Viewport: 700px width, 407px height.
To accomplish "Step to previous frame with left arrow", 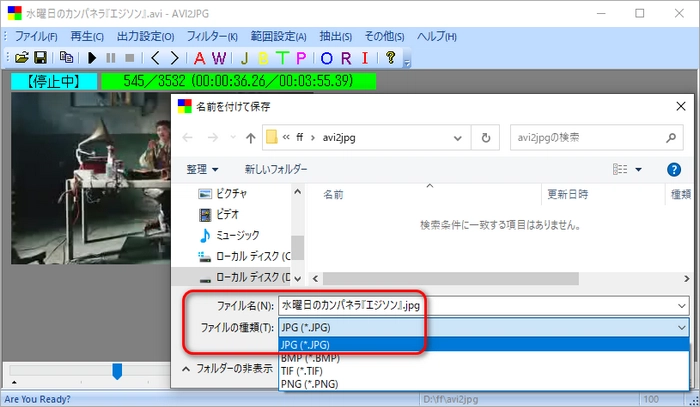I will (155, 58).
